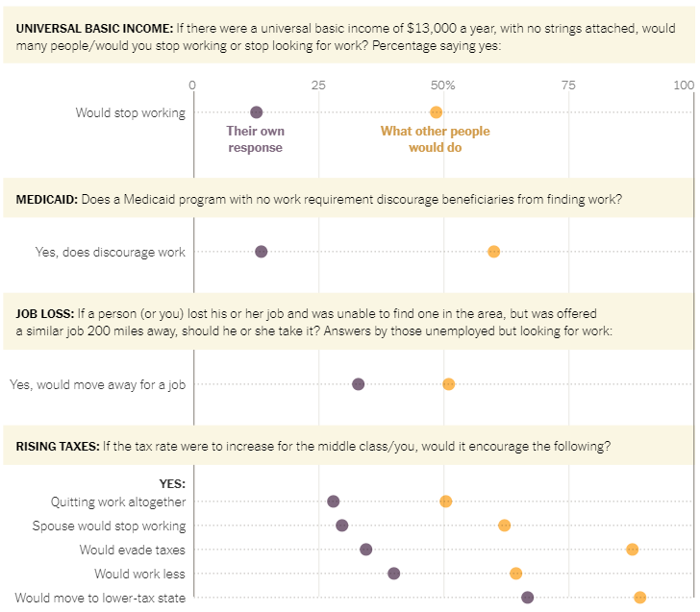Click the 50% axis label

(x=443, y=86)
